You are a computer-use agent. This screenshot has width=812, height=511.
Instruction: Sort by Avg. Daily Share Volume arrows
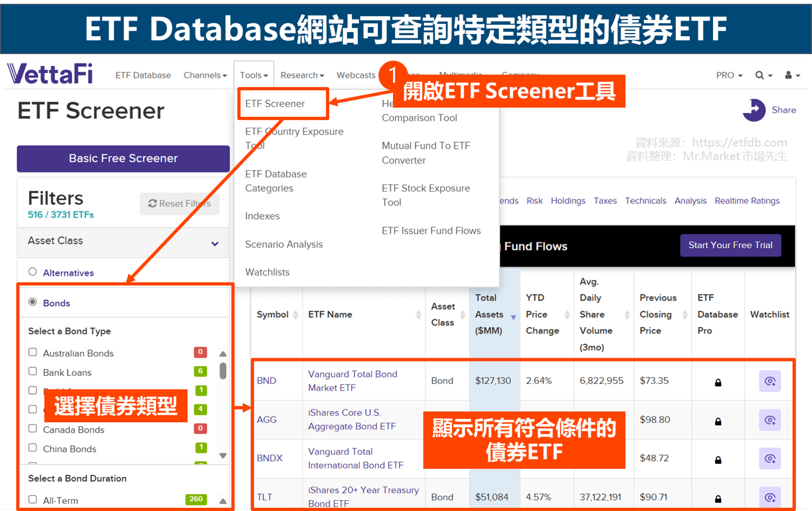click(627, 315)
